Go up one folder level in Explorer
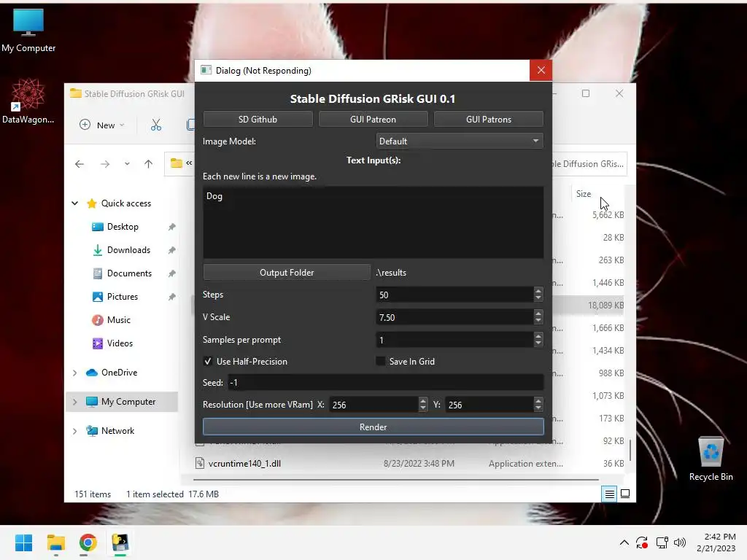This screenshot has width=747, height=560. (149, 164)
